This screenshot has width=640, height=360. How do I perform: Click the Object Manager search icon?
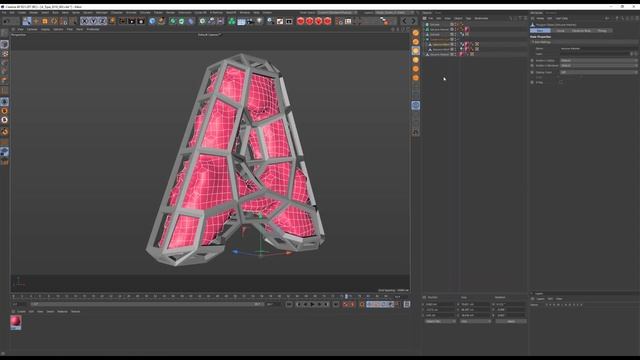point(511,18)
